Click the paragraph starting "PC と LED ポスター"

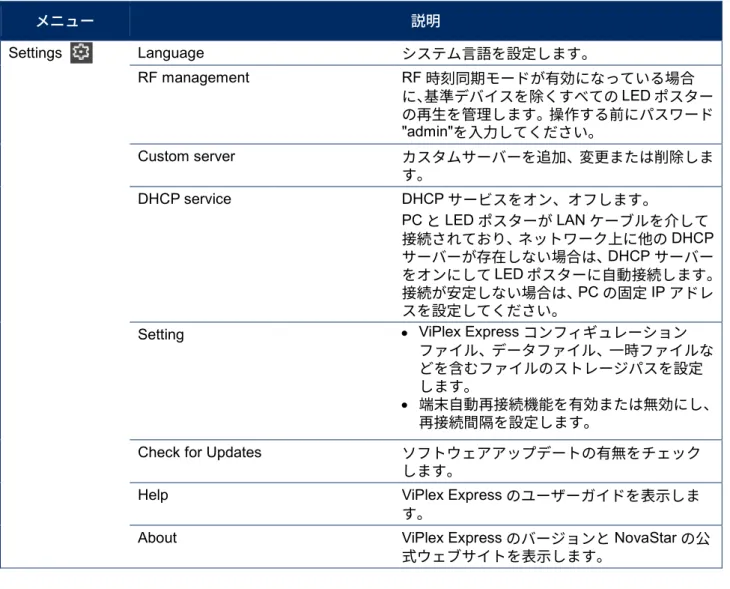(x=558, y=265)
